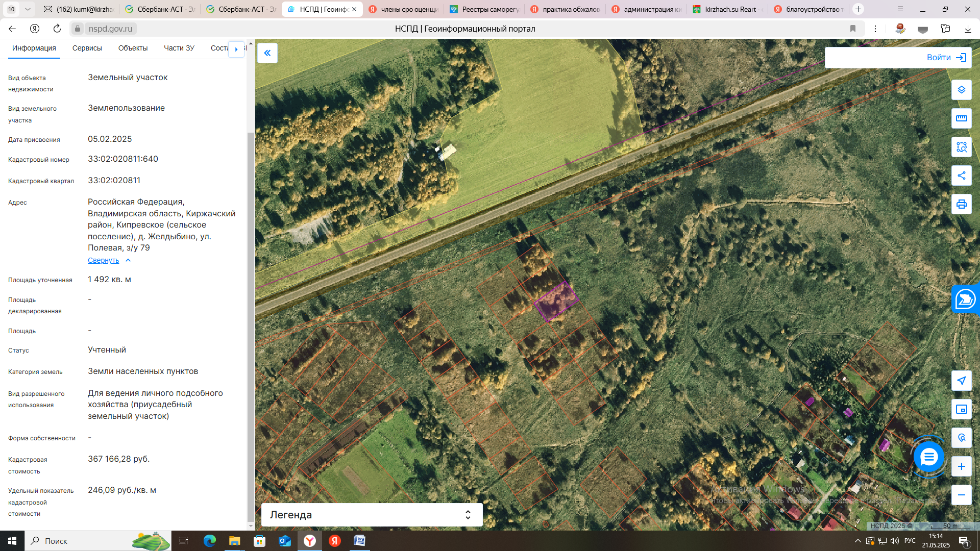Activate the area search selection tool

[961, 147]
